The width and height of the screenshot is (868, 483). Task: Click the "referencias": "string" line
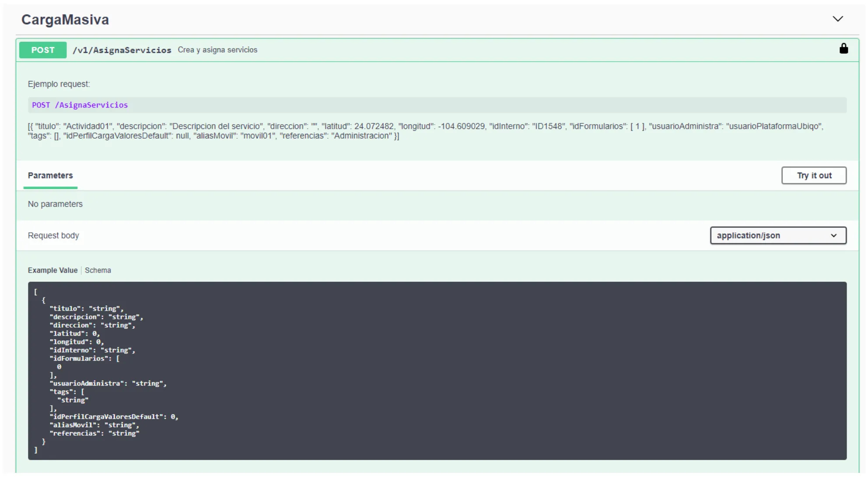[x=94, y=433]
